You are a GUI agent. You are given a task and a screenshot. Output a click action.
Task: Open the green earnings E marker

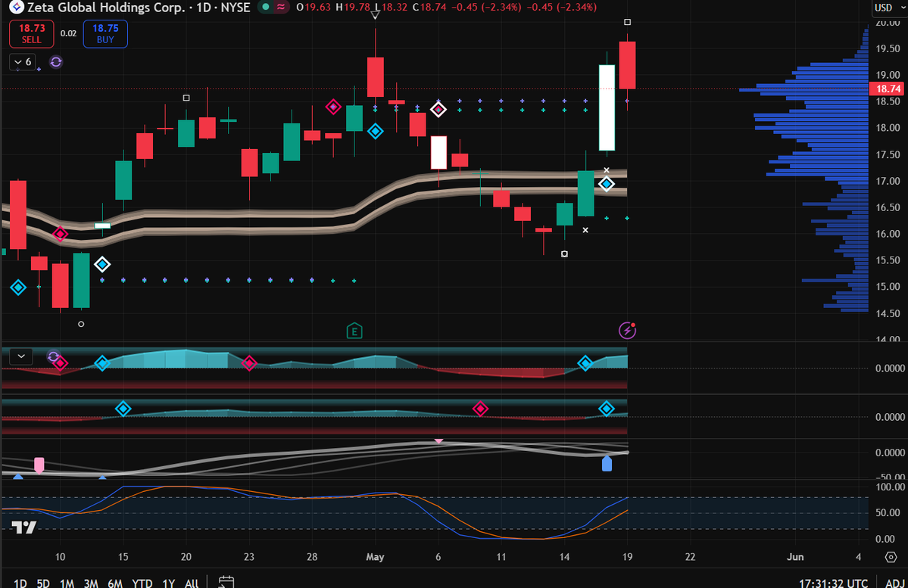(354, 331)
